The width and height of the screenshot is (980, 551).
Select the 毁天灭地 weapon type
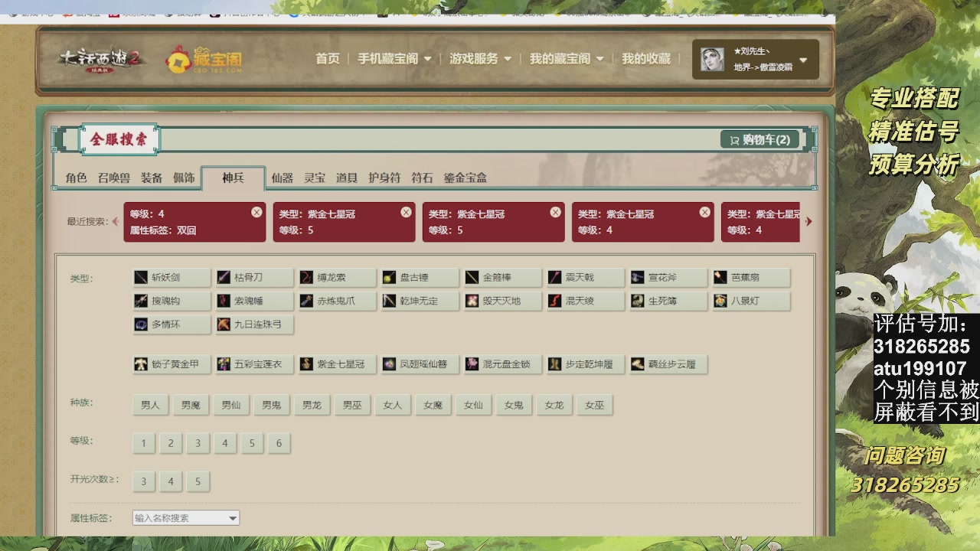tap(502, 301)
